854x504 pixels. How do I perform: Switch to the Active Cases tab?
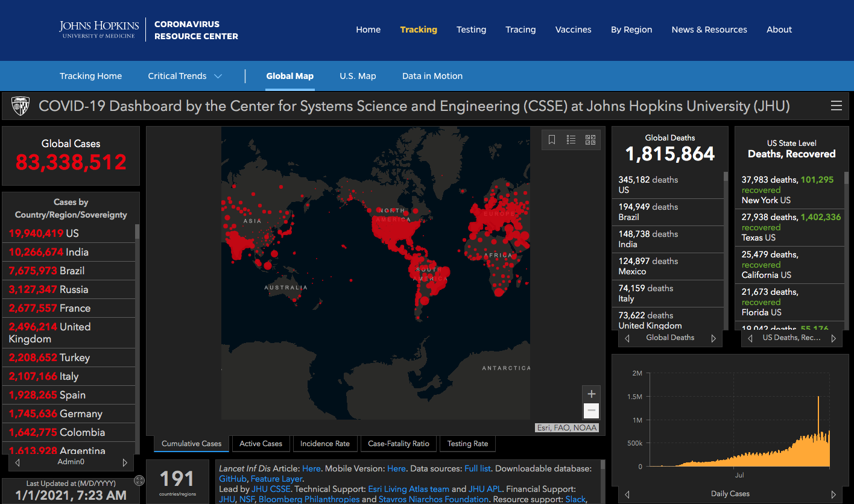(261, 444)
